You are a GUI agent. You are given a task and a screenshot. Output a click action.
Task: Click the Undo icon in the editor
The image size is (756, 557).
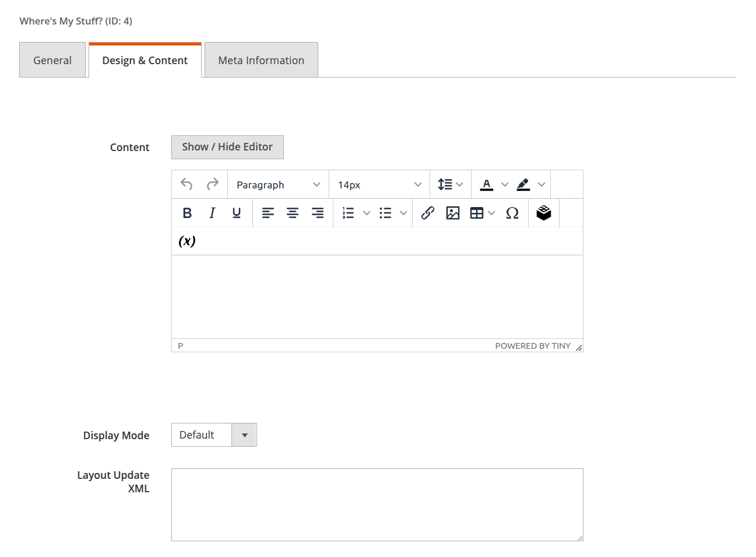(186, 184)
